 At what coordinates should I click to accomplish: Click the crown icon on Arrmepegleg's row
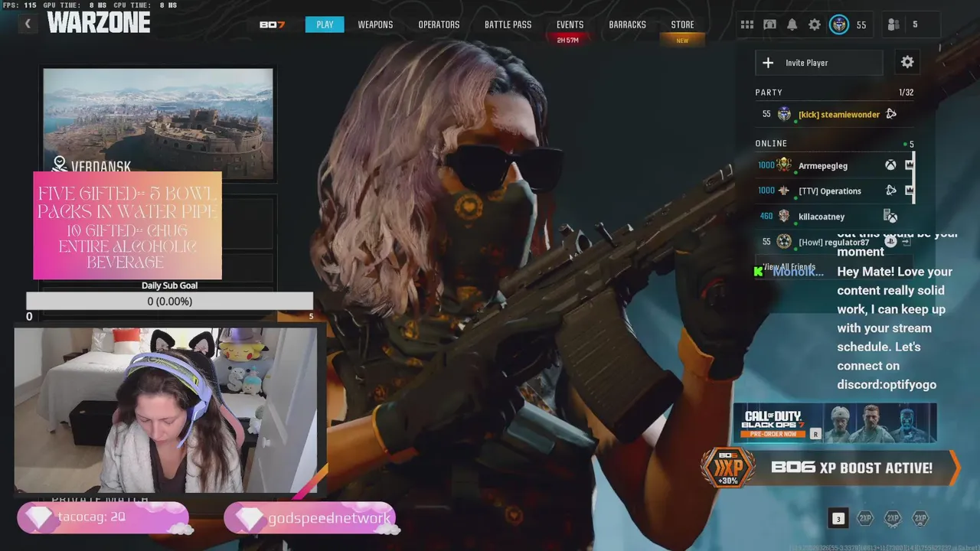click(909, 165)
